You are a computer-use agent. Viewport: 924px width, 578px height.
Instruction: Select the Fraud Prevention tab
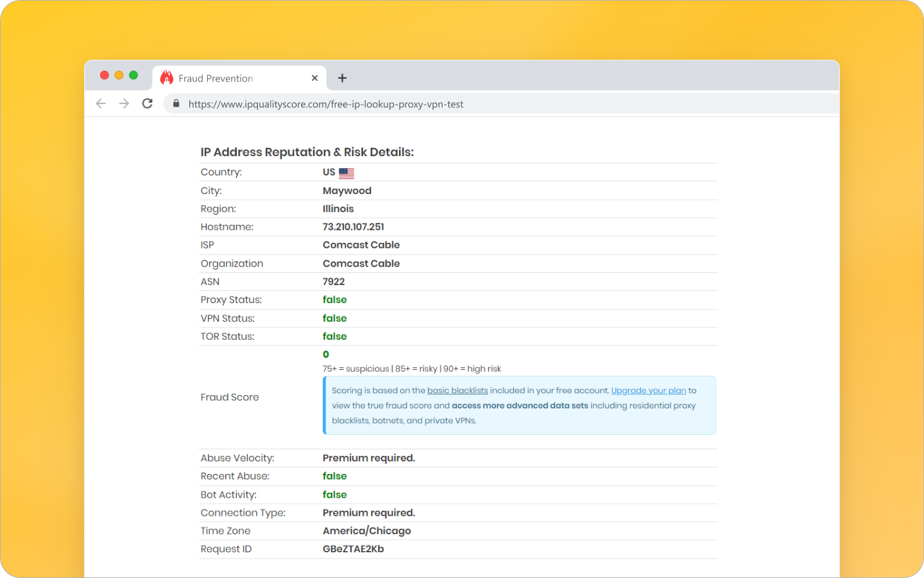(239, 78)
